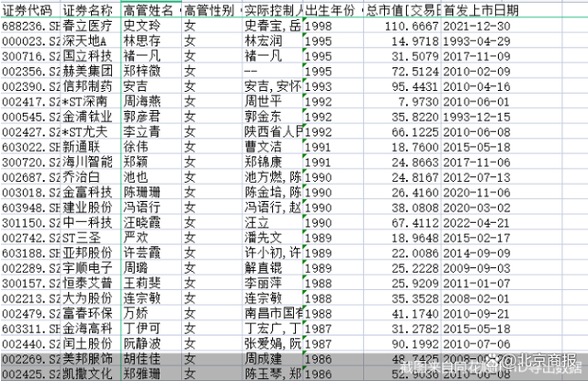Click the controller cell 李丽萍

pyautogui.click(x=272, y=283)
